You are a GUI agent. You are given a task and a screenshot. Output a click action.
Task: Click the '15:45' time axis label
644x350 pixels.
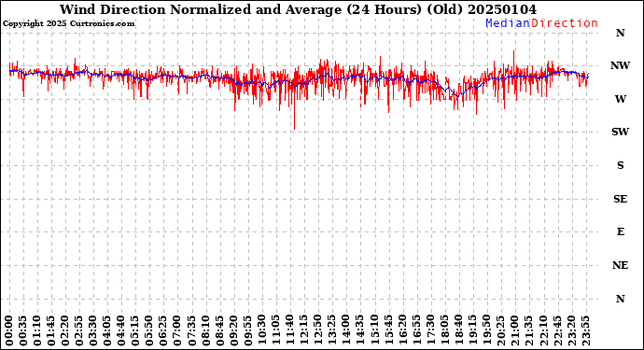[388, 330]
